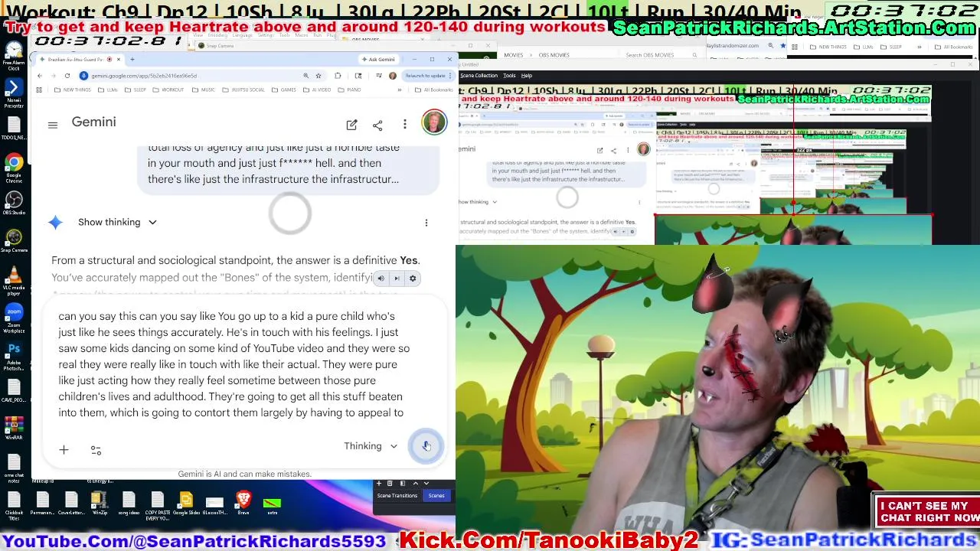Click OBS remove scene trash icon
The width and height of the screenshot is (980, 551).
tap(390, 484)
